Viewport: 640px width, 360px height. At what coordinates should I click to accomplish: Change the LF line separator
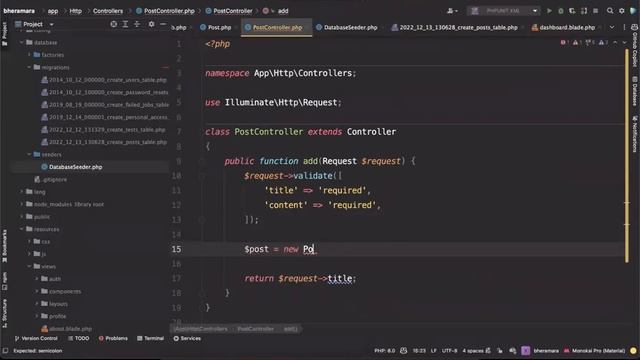[433, 351]
